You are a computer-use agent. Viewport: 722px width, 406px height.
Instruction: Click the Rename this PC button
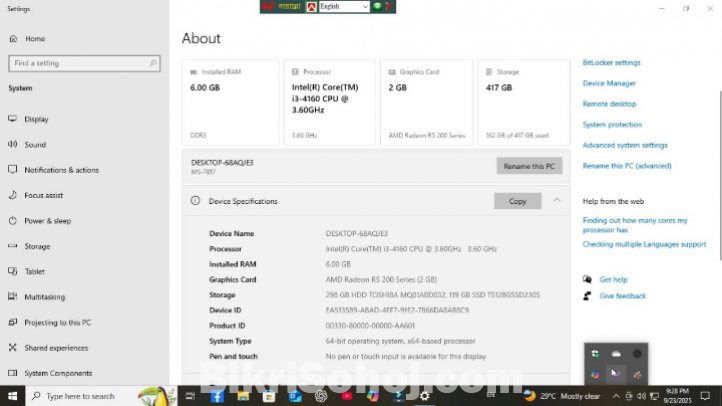click(x=529, y=165)
